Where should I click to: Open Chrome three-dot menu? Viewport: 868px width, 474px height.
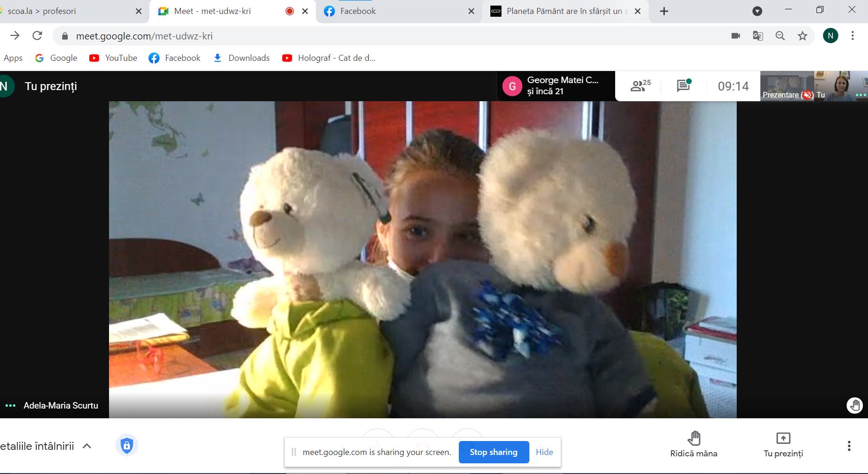(x=853, y=36)
